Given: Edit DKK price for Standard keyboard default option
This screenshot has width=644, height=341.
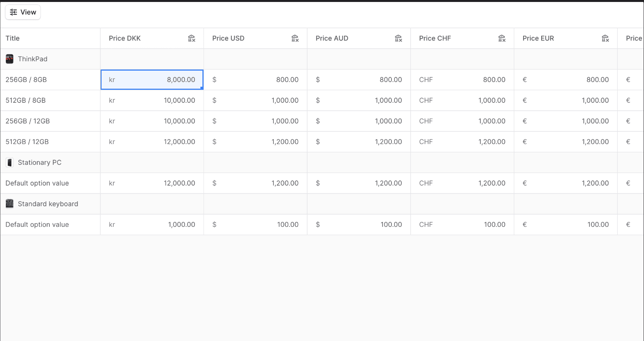Looking at the screenshot, I should tap(152, 224).
